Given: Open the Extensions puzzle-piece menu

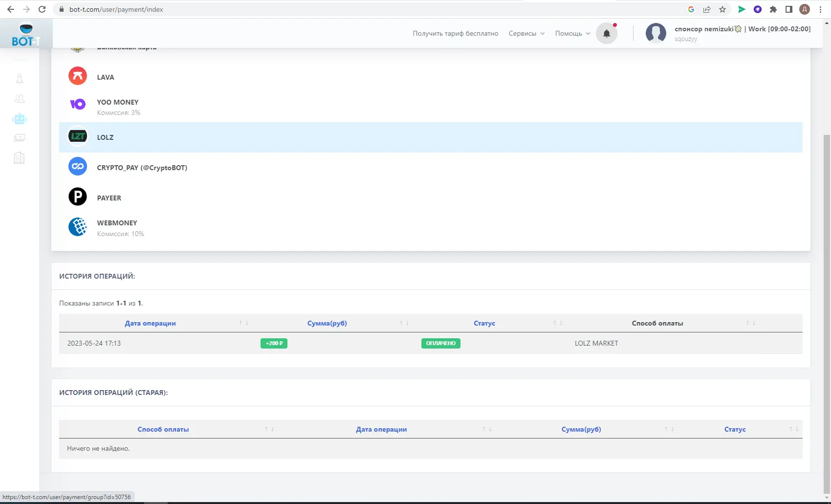Looking at the screenshot, I should click(x=773, y=9).
